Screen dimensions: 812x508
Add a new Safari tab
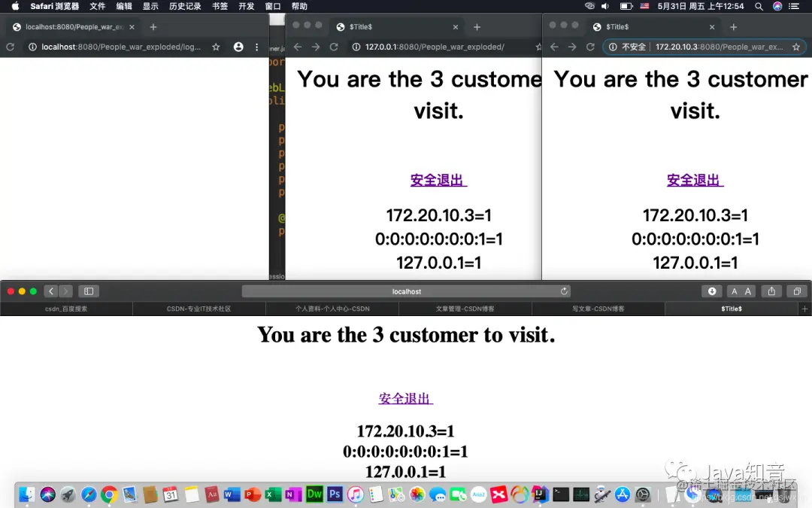[804, 309]
